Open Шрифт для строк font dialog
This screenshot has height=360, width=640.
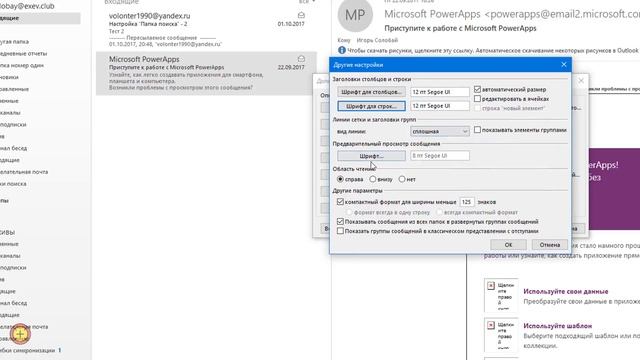pyautogui.click(x=371, y=106)
